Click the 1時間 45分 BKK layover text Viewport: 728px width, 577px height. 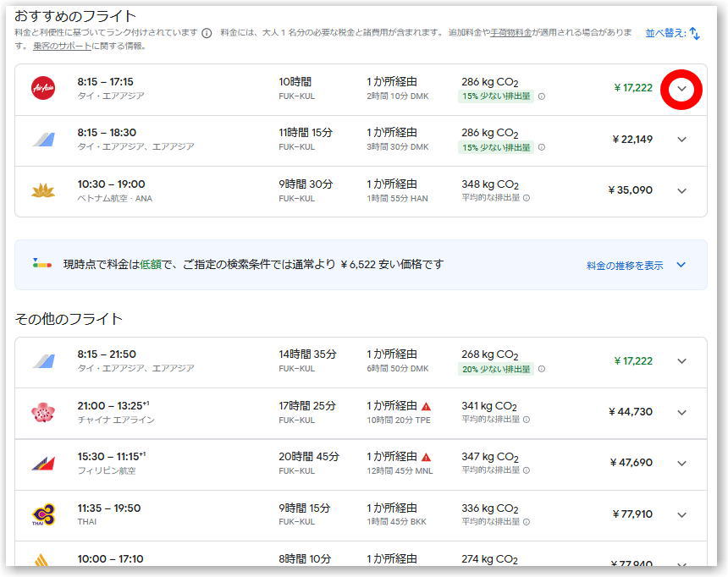point(396,522)
